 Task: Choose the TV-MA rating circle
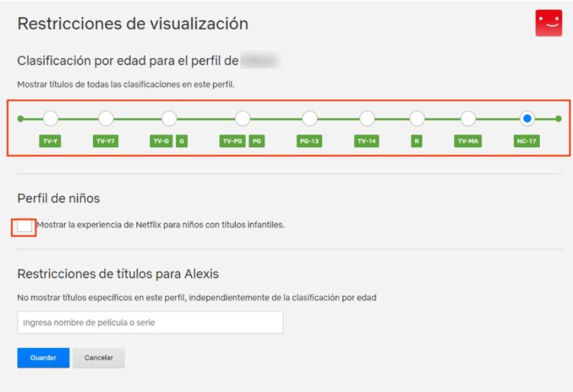click(468, 119)
